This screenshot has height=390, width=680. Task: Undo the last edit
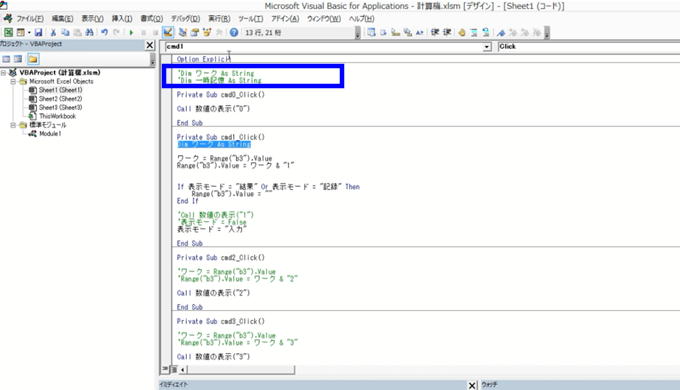104,32
